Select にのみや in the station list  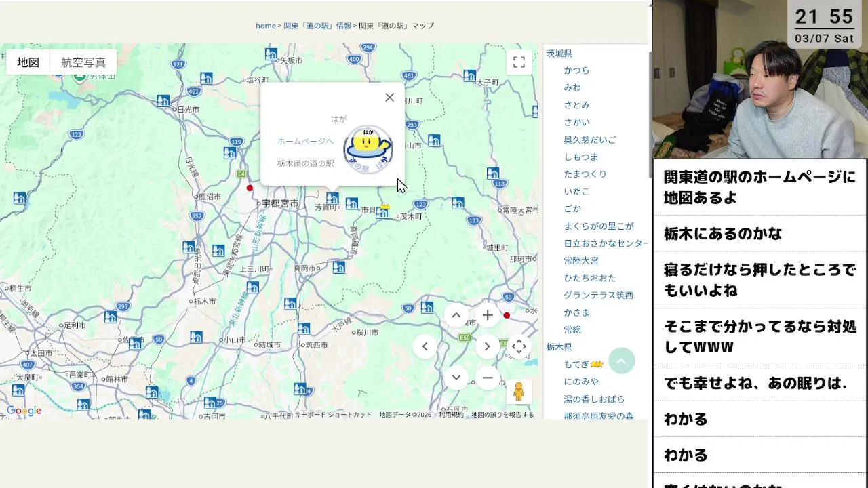tap(582, 382)
